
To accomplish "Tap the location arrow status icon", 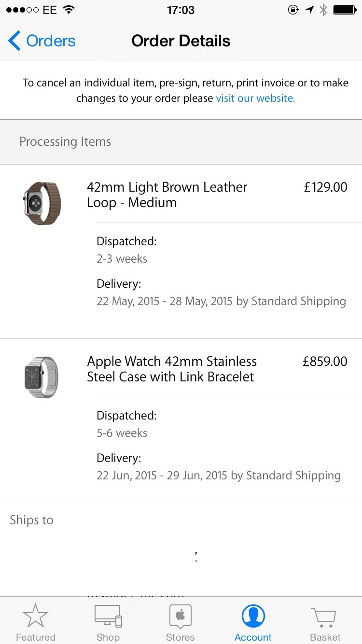I will (x=309, y=10).
